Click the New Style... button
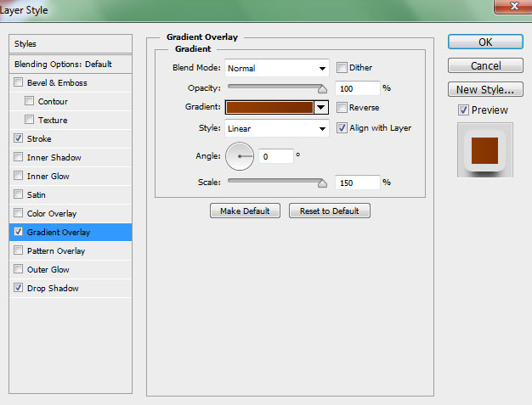This screenshot has width=532, height=405. (x=485, y=89)
